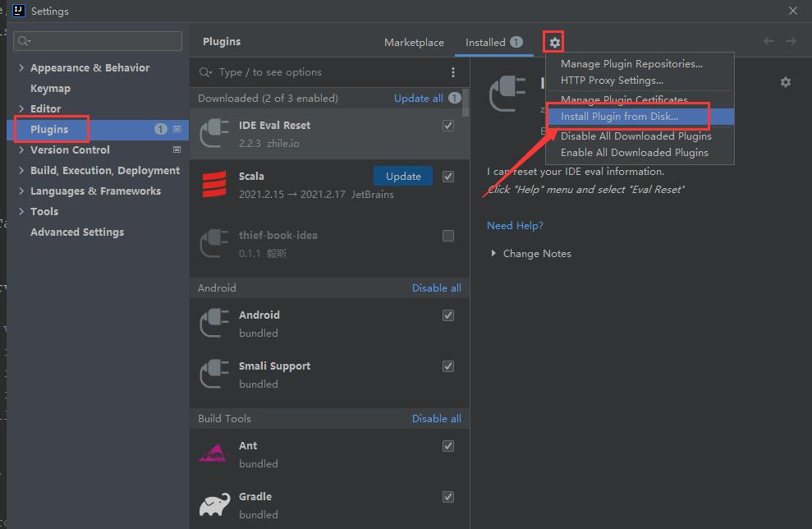Viewport: 812px width, 529px height.
Task: Toggle the Ant plugin checkbox
Action: pyautogui.click(x=448, y=445)
